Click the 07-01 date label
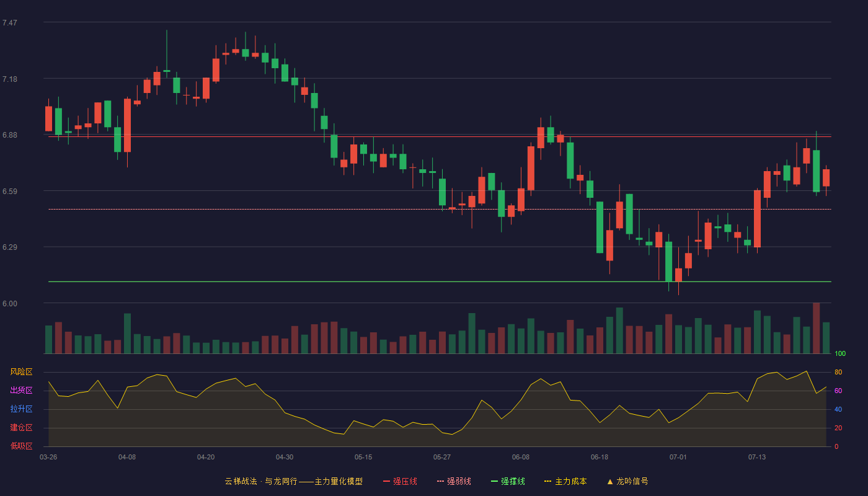The image size is (868, 496). [678, 457]
